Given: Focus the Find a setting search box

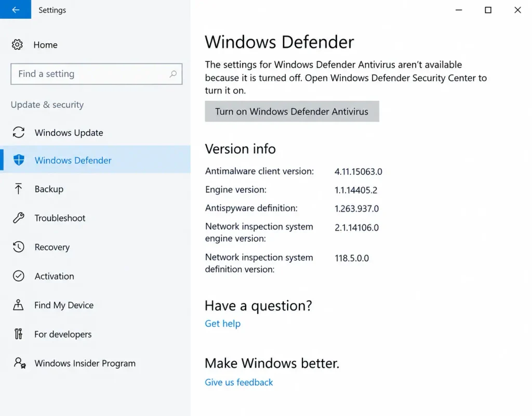Looking at the screenshot, I should click(96, 74).
